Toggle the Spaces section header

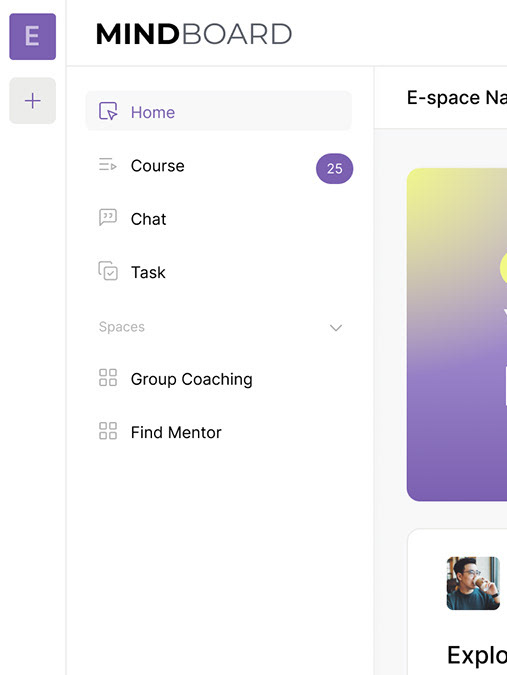[x=220, y=327]
